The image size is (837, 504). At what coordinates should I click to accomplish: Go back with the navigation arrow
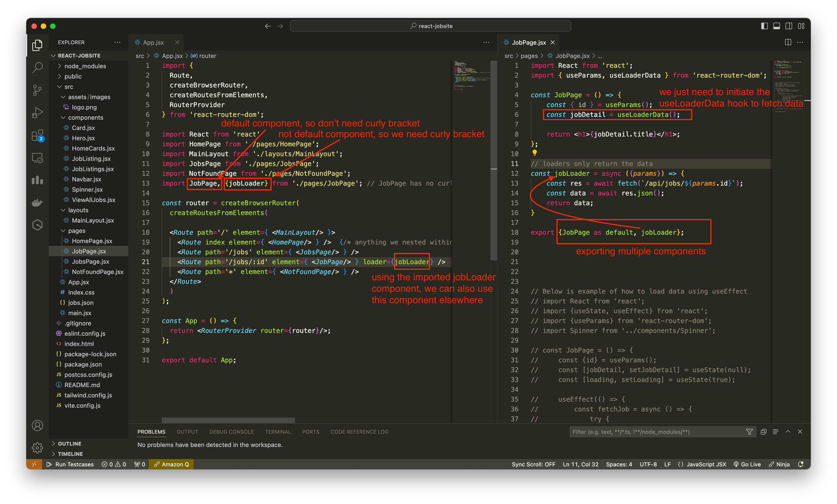coord(268,26)
